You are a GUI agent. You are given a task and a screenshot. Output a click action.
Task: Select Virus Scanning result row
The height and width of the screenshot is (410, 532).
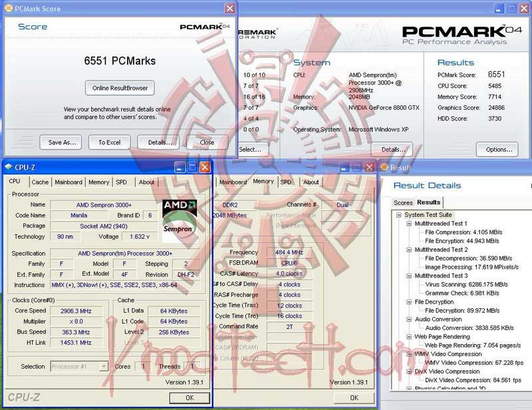coord(466,284)
